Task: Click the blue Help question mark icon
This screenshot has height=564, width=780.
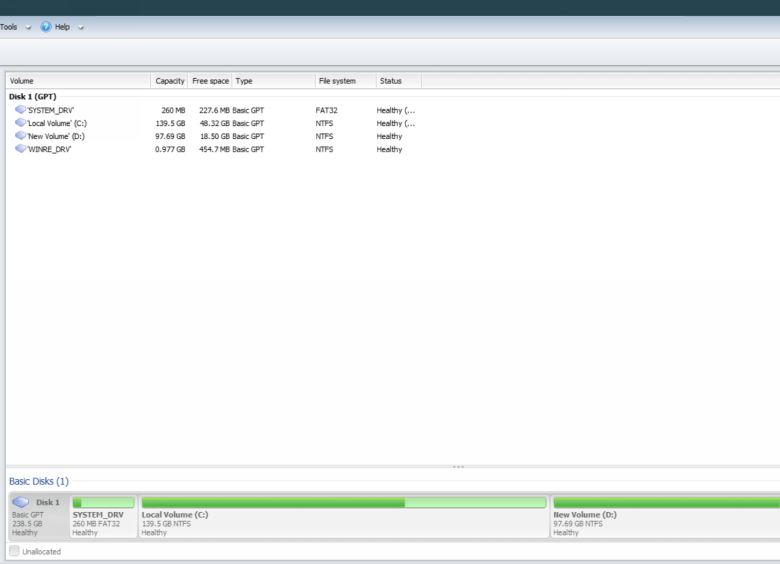Action: click(x=46, y=27)
